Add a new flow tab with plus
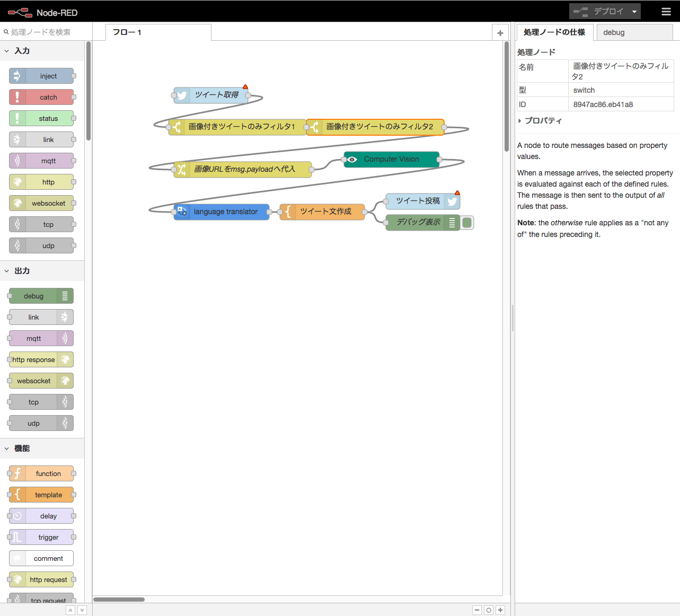 click(x=500, y=33)
